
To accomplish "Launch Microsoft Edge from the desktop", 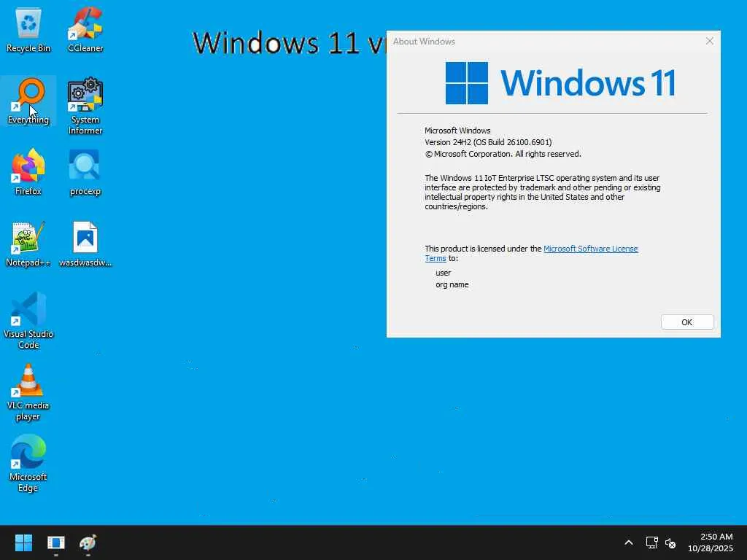I will point(28,463).
